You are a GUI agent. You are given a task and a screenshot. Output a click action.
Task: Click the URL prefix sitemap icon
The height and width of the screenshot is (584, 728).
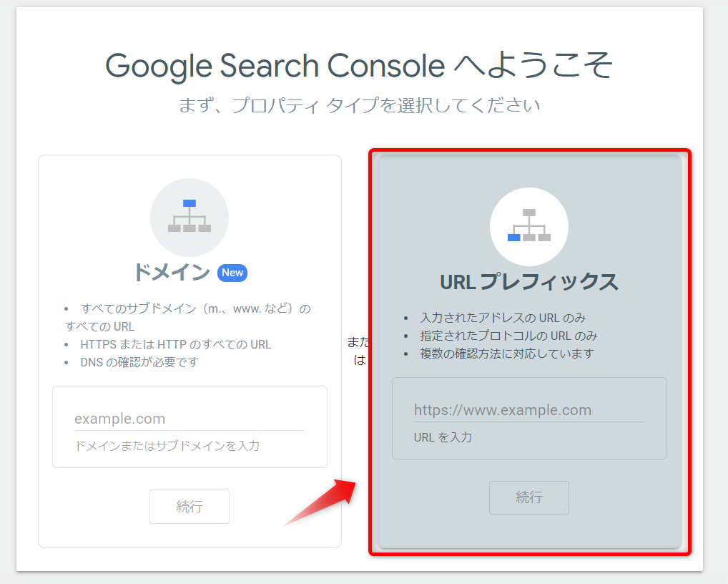(x=528, y=226)
